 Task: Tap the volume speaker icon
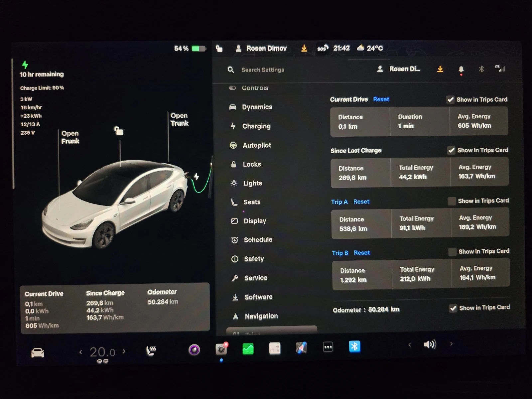[x=430, y=344]
